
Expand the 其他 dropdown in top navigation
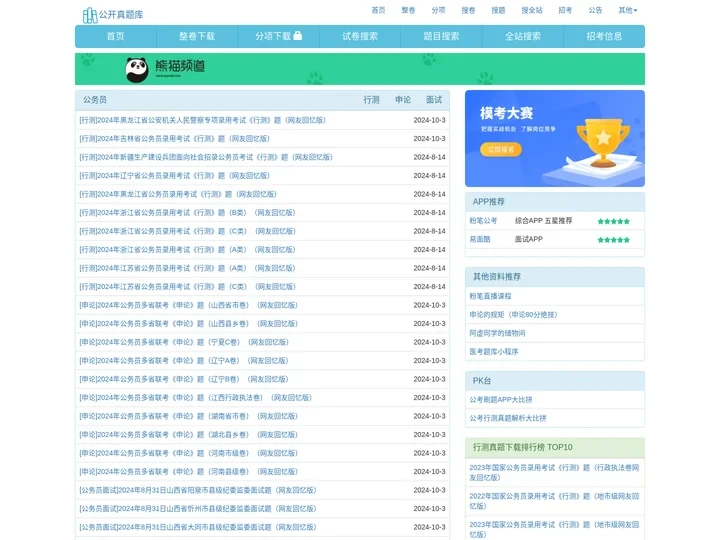[628, 10]
